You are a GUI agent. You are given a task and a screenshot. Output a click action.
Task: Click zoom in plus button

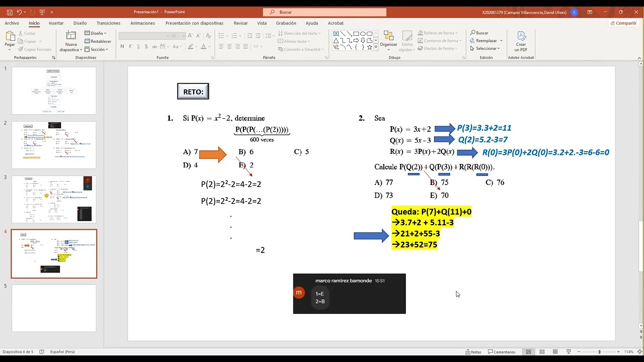pos(619,352)
